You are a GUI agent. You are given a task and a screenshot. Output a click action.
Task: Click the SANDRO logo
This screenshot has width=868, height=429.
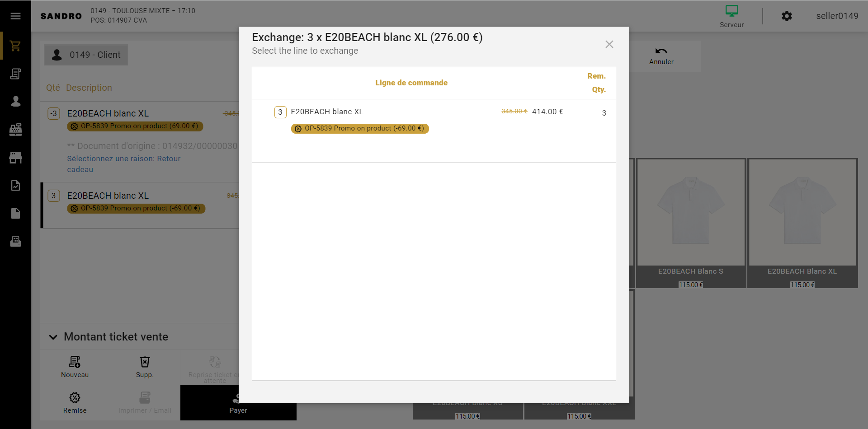coord(61,16)
